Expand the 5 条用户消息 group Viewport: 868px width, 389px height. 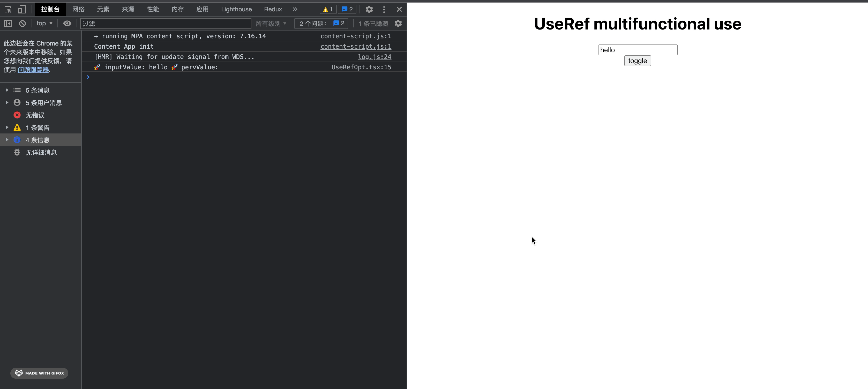[x=7, y=102]
